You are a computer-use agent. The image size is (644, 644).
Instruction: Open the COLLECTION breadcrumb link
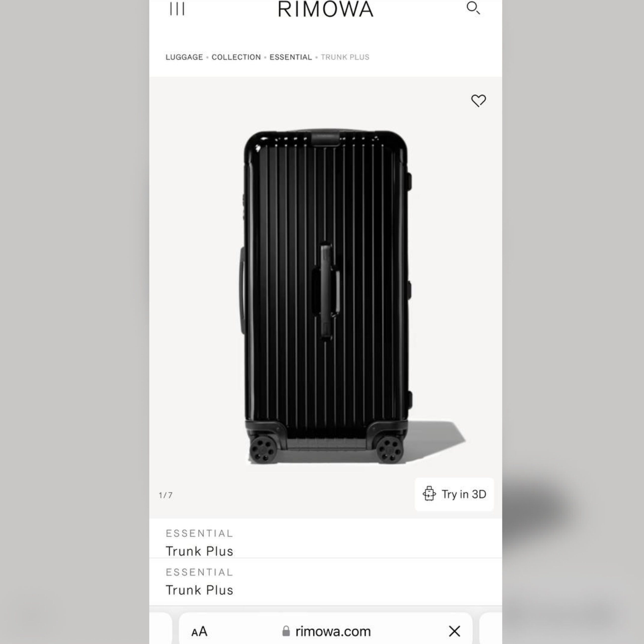tap(236, 57)
